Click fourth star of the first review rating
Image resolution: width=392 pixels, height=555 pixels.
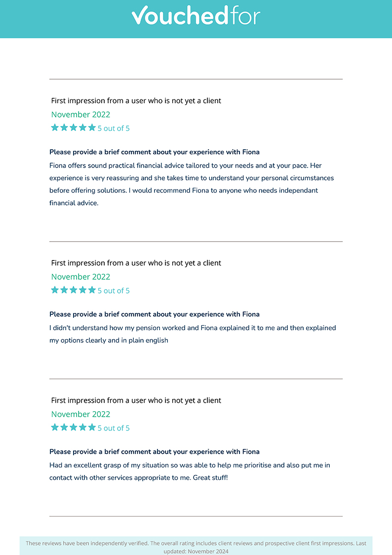(83, 128)
